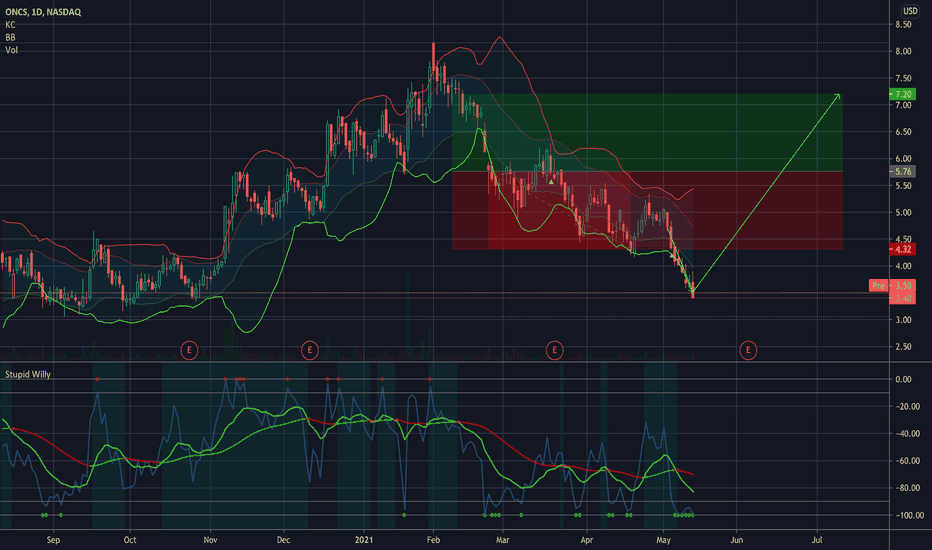The image size is (932, 550).
Task: Click the Jul label on time axis
Action: [x=817, y=540]
